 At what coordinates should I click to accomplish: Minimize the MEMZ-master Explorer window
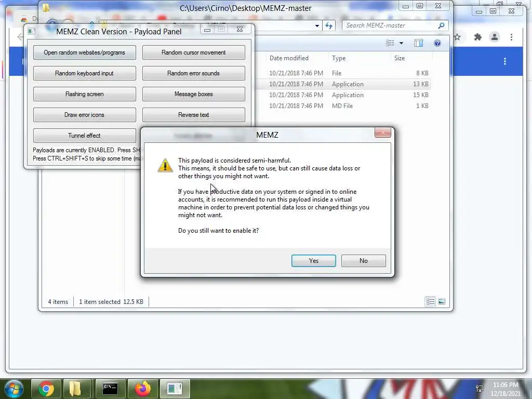coord(405,6)
